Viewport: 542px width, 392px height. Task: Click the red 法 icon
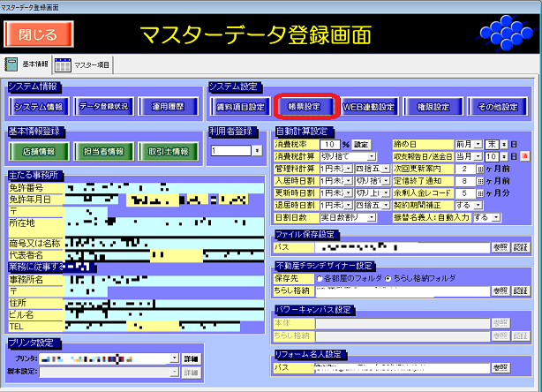[523, 156]
